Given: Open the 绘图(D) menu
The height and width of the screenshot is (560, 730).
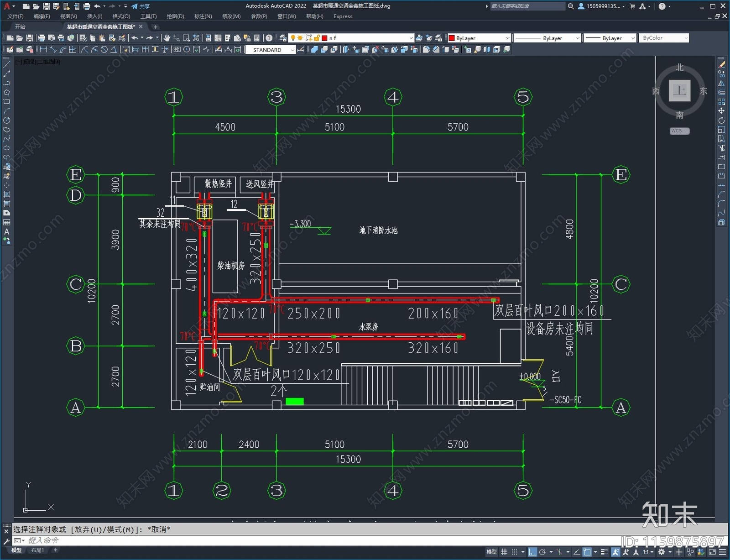Looking at the screenshot, I should (x=175, y=16).
